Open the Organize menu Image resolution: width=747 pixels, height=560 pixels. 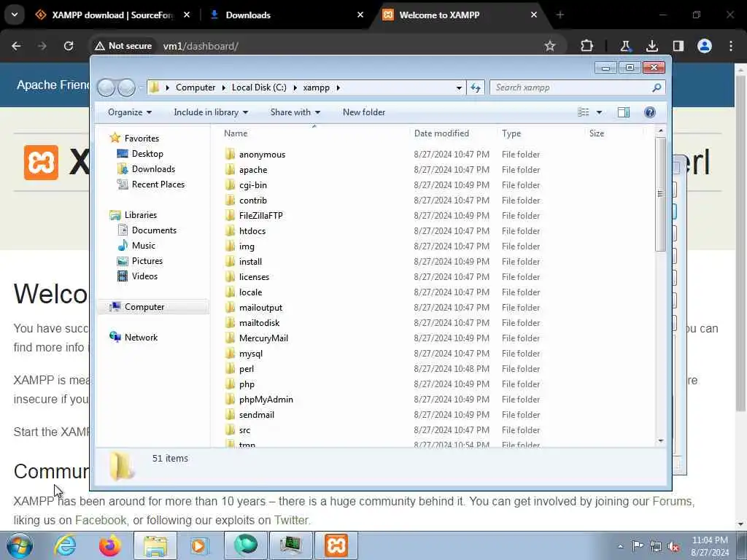tap(130, 112)
